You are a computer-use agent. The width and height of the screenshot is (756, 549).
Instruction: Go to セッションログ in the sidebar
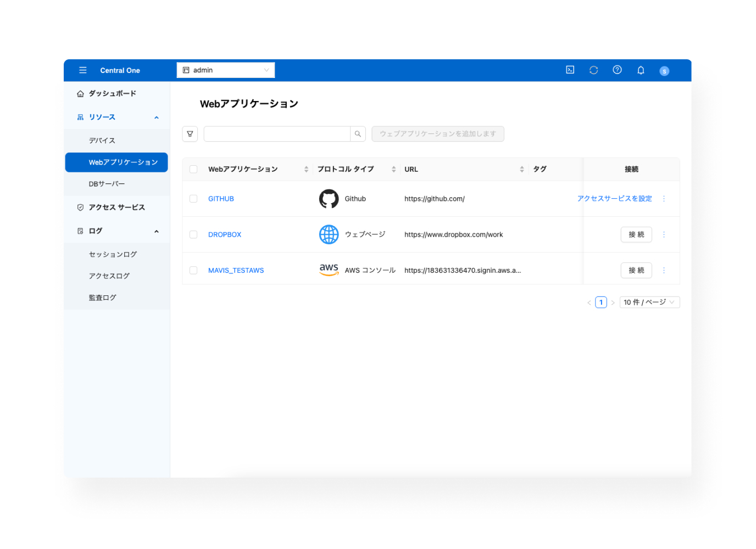(x=113, y=254)
